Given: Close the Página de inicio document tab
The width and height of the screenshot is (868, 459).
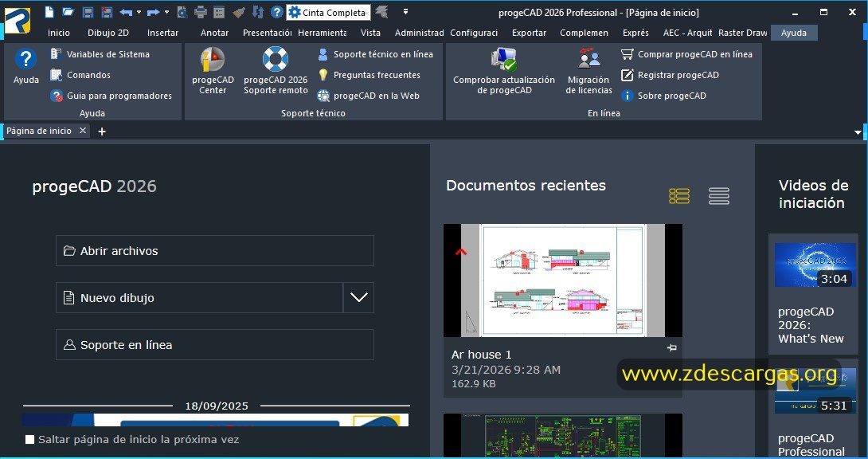Looking at the screenshot, I should [83, 131].
